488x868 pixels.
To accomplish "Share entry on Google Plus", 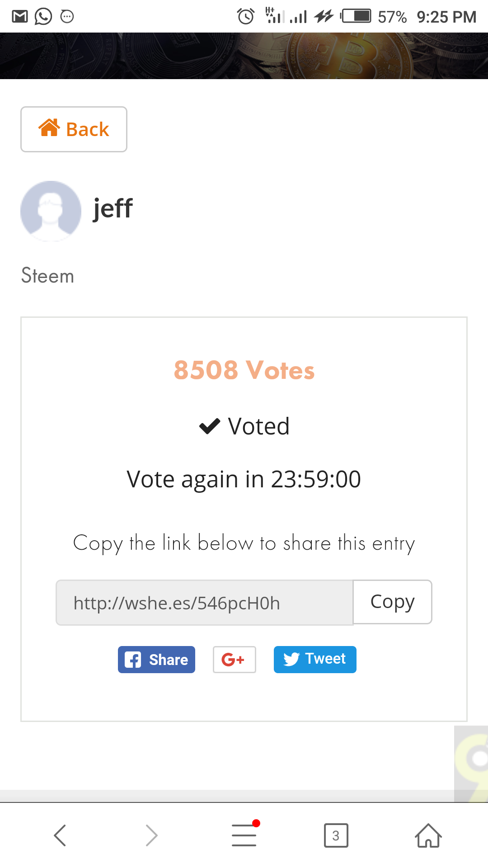I will pos(234,660).
